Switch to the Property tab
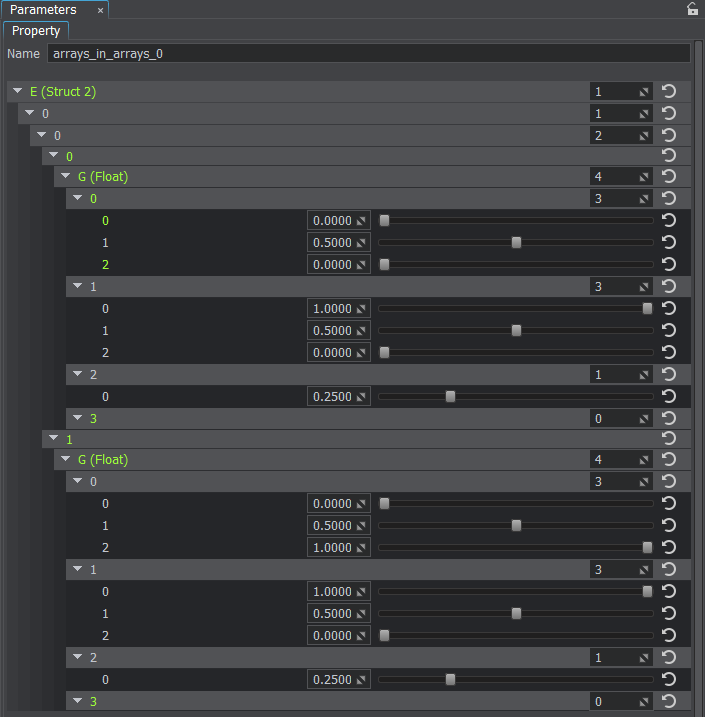 point(36,31)
